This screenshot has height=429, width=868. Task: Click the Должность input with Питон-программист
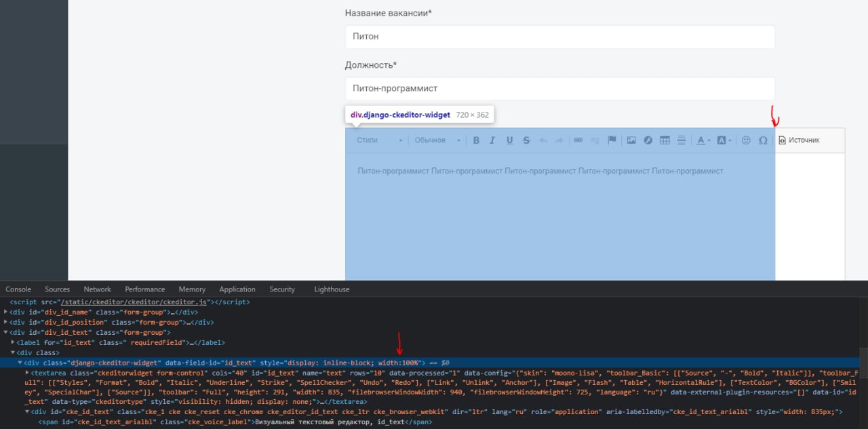pyautogui.click(x=560, y=88)
